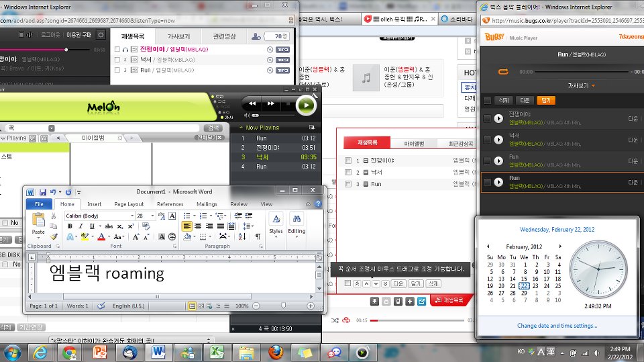Apply subscript formatting in Word
Viewport: 644px width, 362px height.
120,226
